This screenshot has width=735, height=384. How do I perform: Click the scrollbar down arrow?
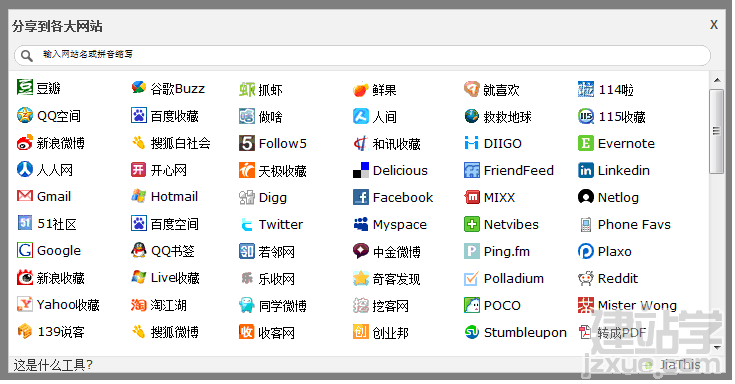717,347
